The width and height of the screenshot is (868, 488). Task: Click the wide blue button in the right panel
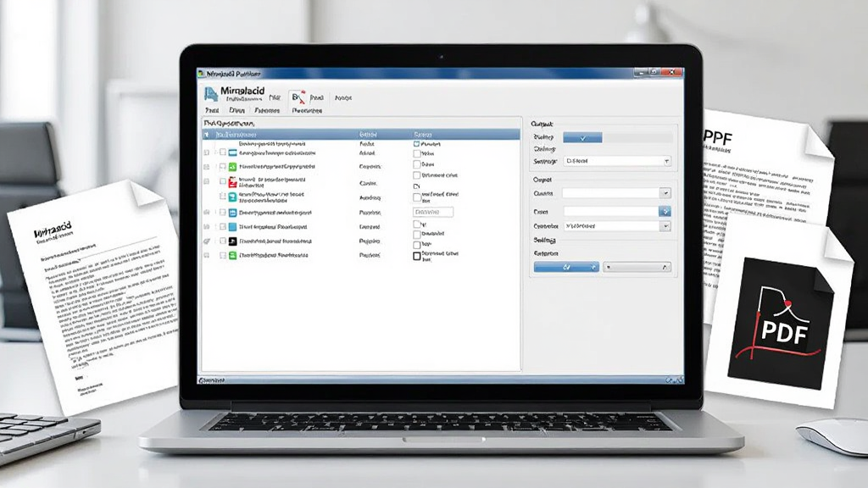pos(566,267)
